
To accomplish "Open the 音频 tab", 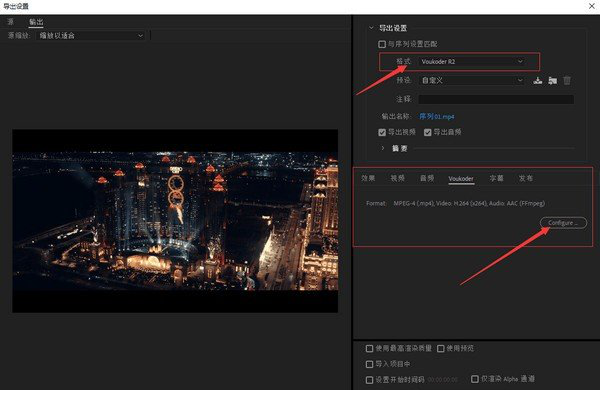I will (427, 178).
